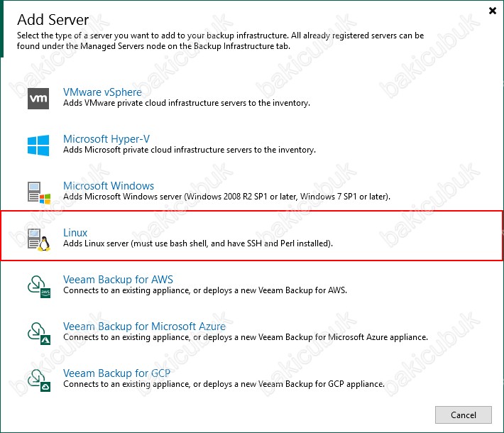Click the Linux penguin server icon
This screenshot has width=504, height=433.
coord(39,239)
